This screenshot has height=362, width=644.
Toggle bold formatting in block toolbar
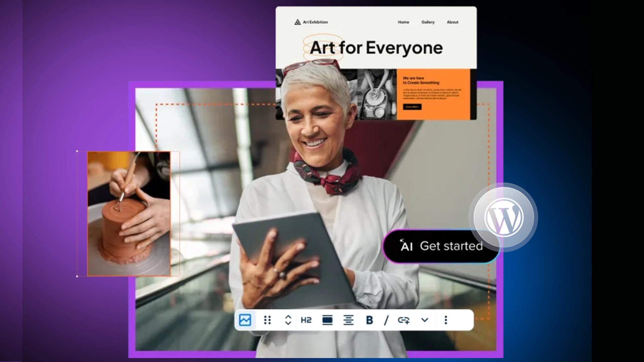pyautogui.click(x=369, y=320)
